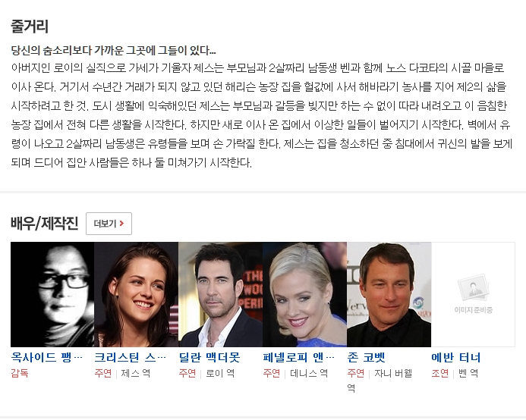
Task: Open 크리스틴 스튜어트 photo thumbnail
Action: (136, 294)
